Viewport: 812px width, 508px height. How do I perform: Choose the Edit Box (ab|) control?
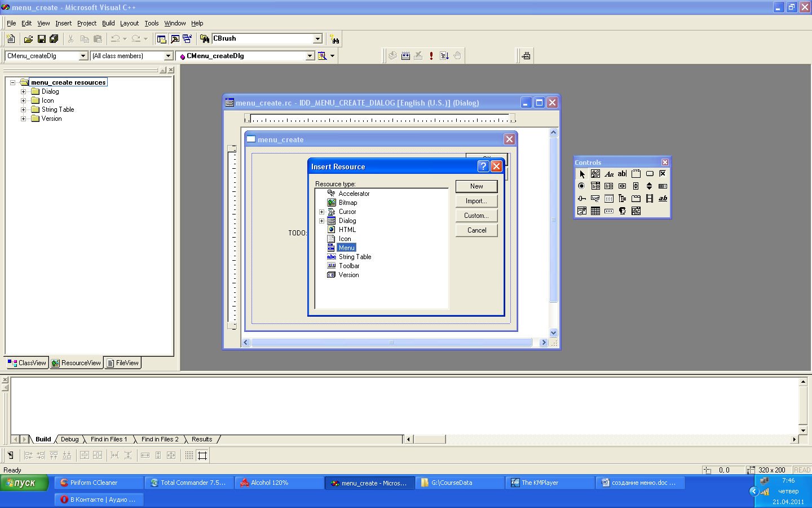click(x=623, y=174)
